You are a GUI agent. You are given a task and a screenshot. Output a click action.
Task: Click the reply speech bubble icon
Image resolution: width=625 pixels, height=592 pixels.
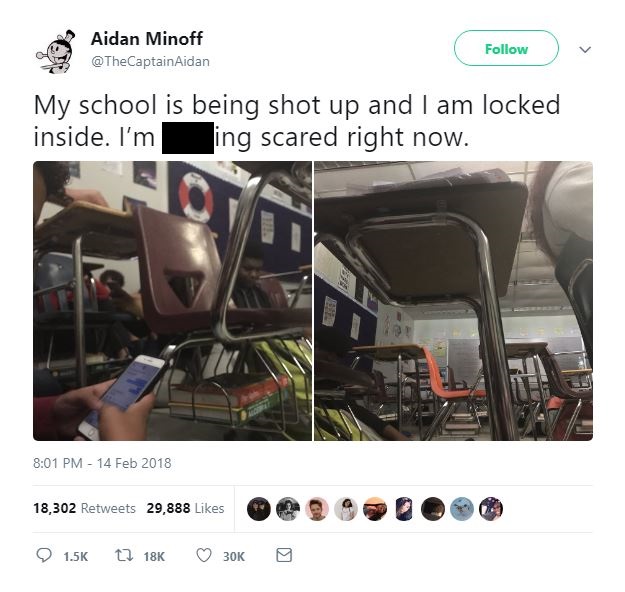(44, 555)
